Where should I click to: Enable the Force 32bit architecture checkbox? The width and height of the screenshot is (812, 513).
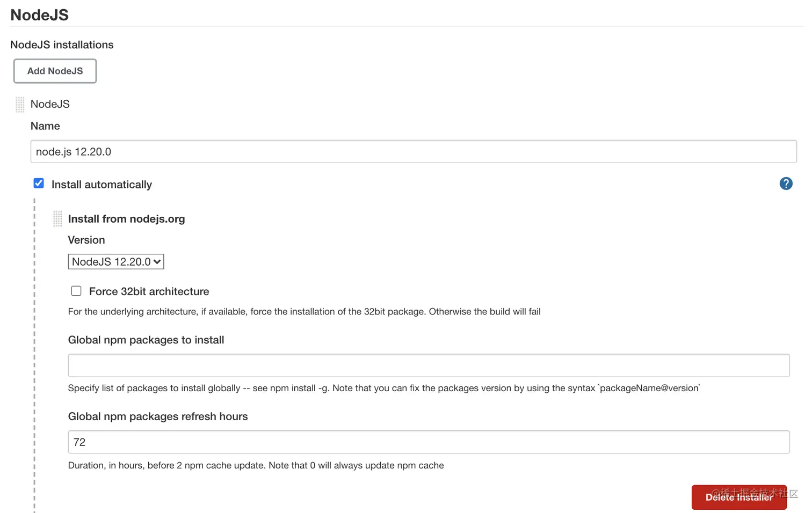(x=76, y=291)
